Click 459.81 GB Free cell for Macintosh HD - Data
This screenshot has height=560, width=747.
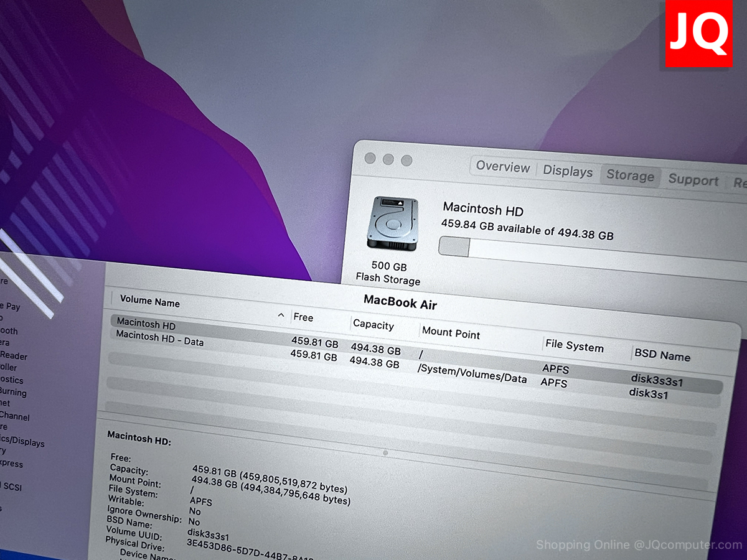(314, 355)
